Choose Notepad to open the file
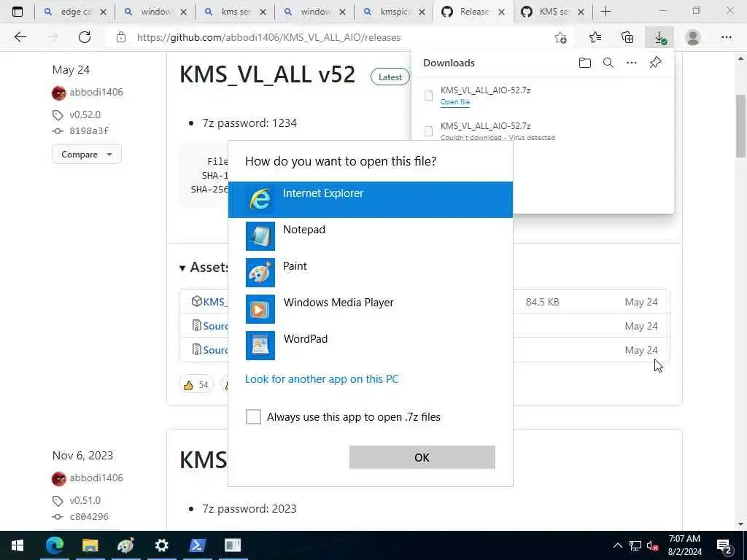The height and width of the screenshot is (560, 747). 370,236
